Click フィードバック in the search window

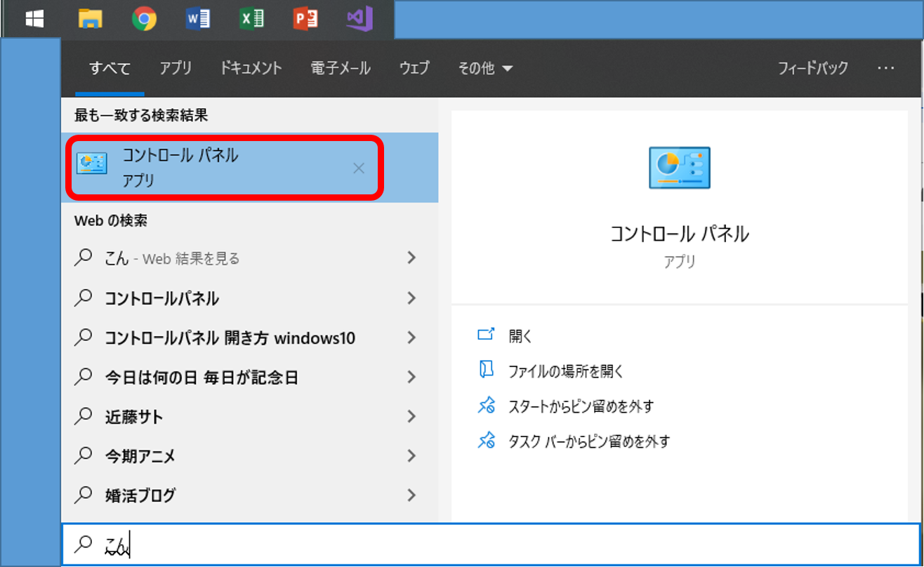click(812, 68)
